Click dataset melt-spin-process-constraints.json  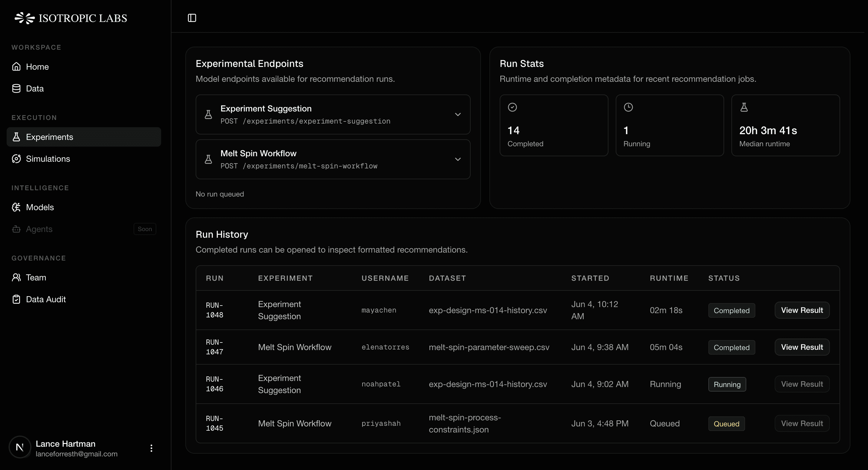click(465, 423)
